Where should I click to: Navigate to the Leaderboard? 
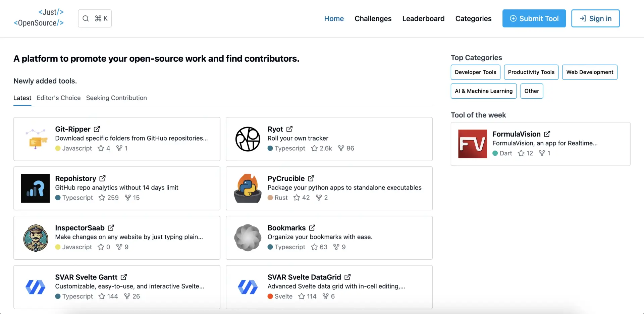[423, 18]
